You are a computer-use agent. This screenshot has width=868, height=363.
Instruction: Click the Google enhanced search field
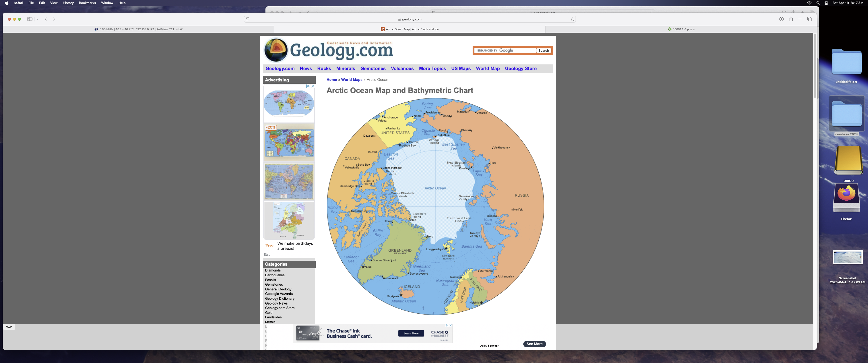point(505,50)
